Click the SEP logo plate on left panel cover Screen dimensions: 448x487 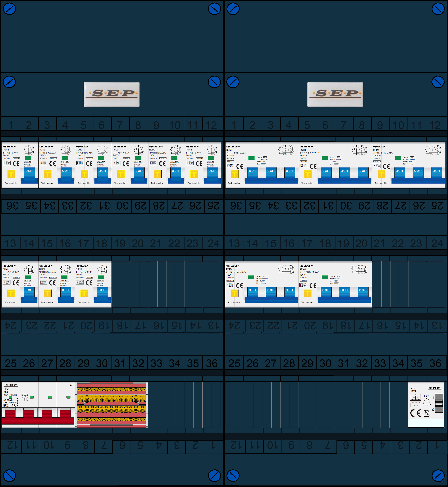(111, 94)
